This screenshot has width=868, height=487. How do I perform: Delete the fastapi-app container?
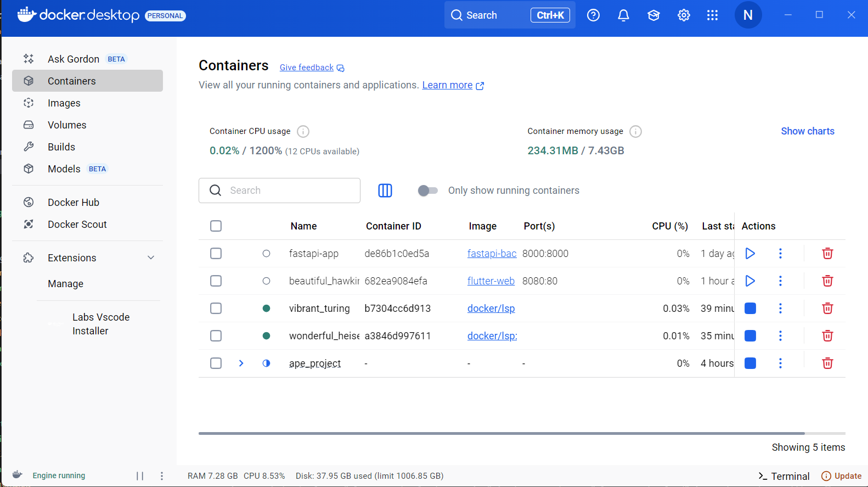827,253
